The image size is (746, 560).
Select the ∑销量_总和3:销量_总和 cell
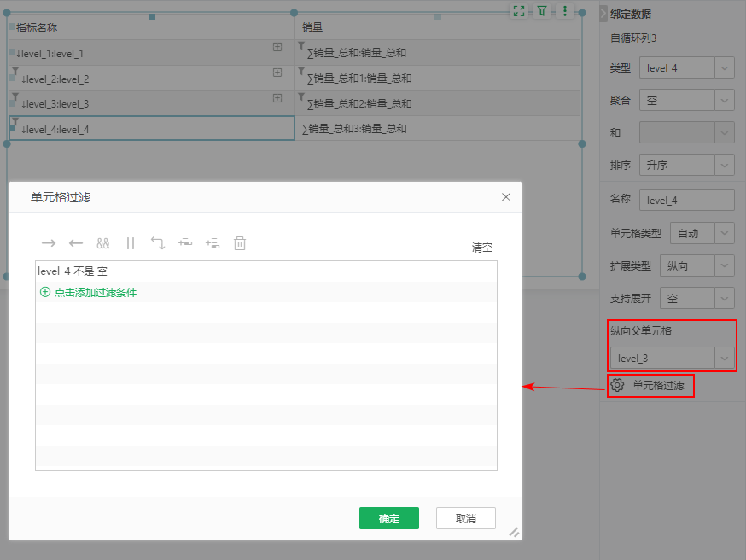pyautogui.click(x=438, y=128)
